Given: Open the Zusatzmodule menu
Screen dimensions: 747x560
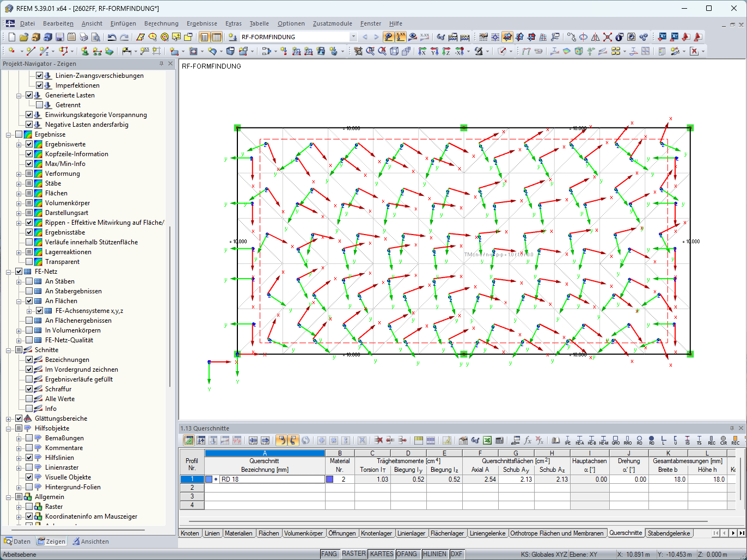Looking at the screenshot, I should (x=332, y=23).
